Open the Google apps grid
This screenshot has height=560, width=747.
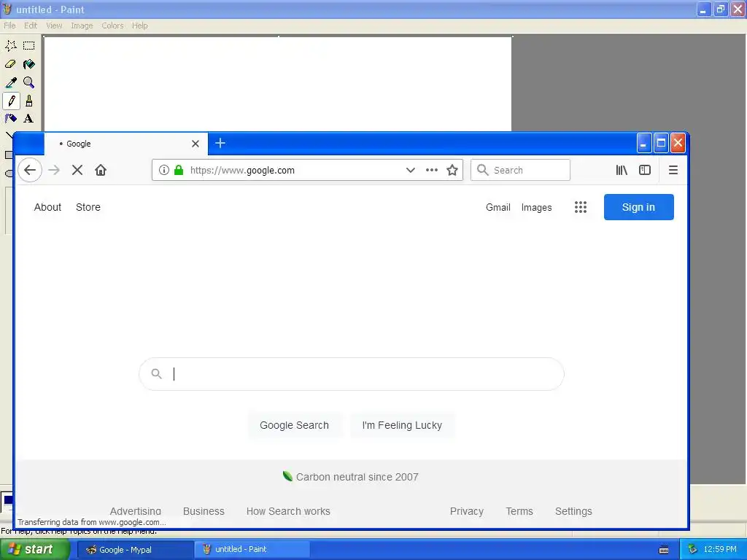[x=580, y=207]
